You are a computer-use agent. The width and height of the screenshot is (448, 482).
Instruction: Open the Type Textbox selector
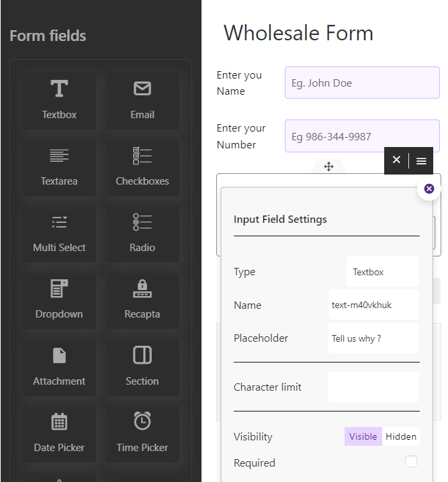(382, 272)
